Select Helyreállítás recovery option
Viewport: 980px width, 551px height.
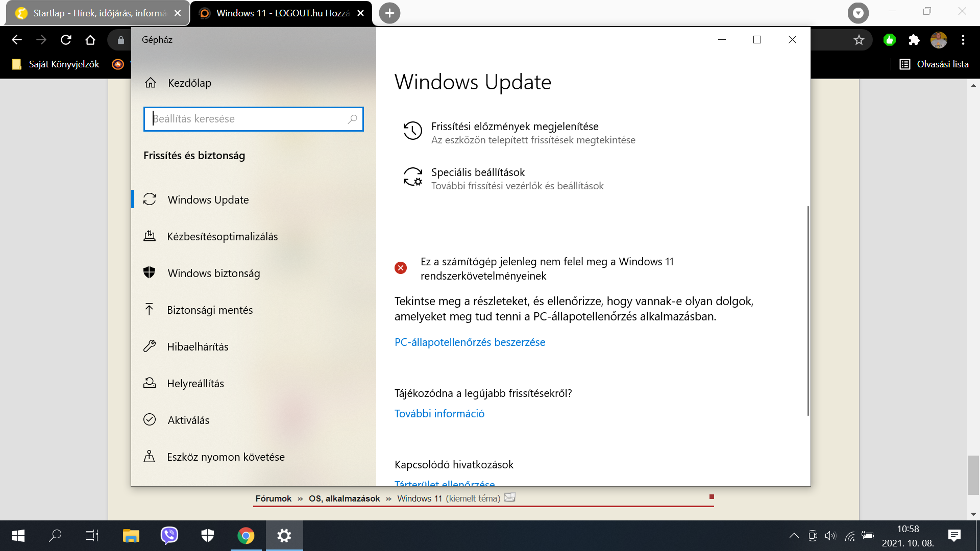point(195,383)
